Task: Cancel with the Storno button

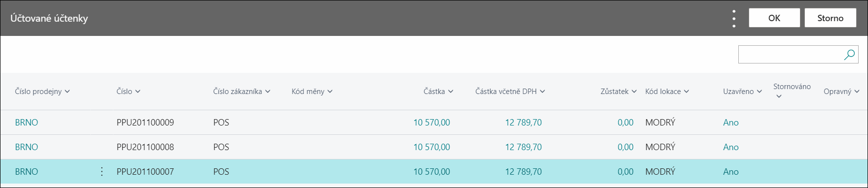Action: click(x=831, y=18)
